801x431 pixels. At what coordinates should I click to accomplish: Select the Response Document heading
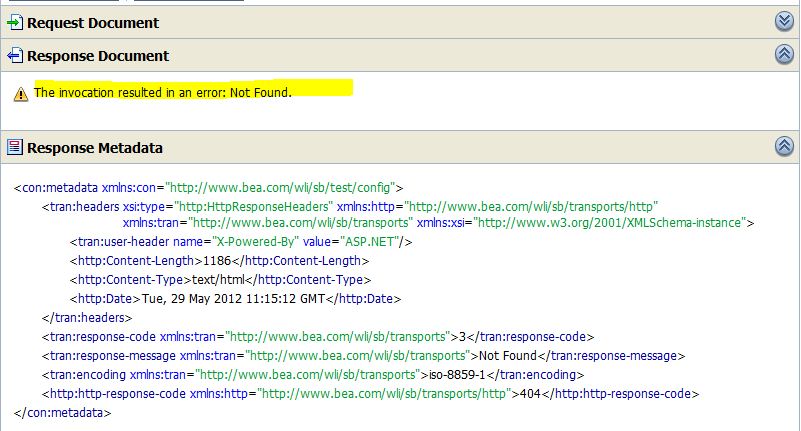pyautogui.click(x=98, y=56)
